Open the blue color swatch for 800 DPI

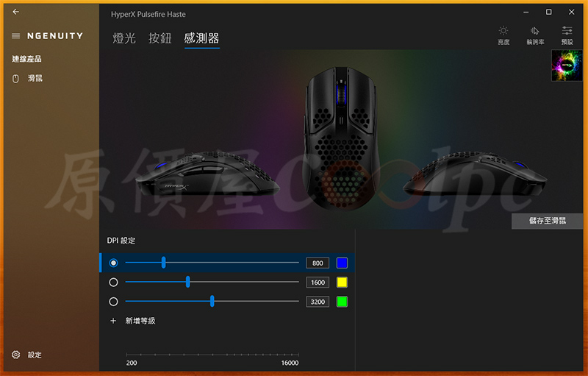342,263
